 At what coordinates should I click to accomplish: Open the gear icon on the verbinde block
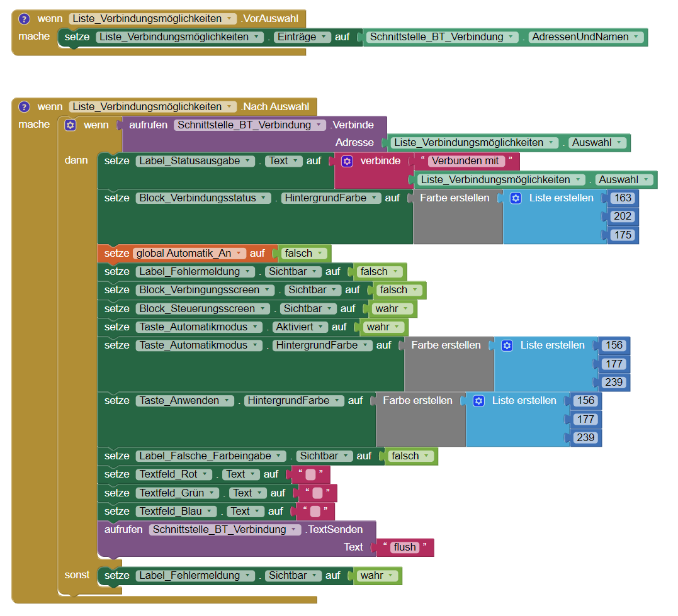tap(347, 161)
